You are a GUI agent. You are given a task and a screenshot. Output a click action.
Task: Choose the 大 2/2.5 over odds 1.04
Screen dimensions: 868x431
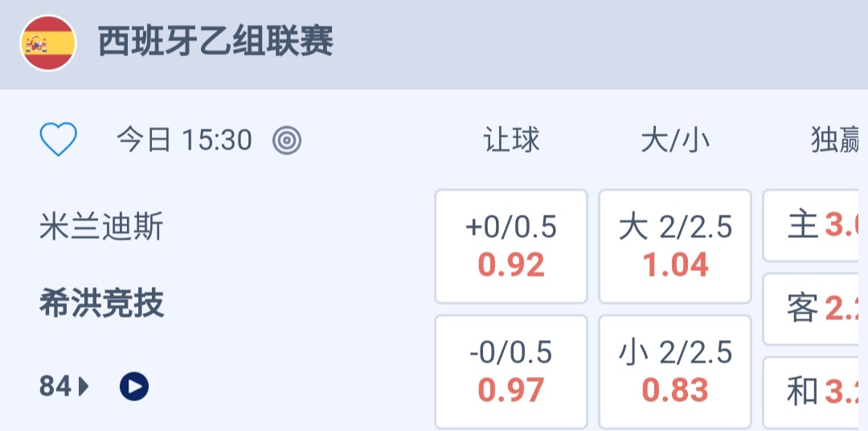point(675,246)
